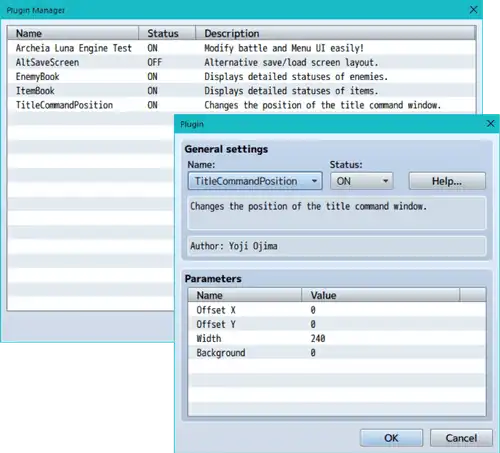
Task: Click the Plugin Manager Description column header
Action: (x=335, y=33)
